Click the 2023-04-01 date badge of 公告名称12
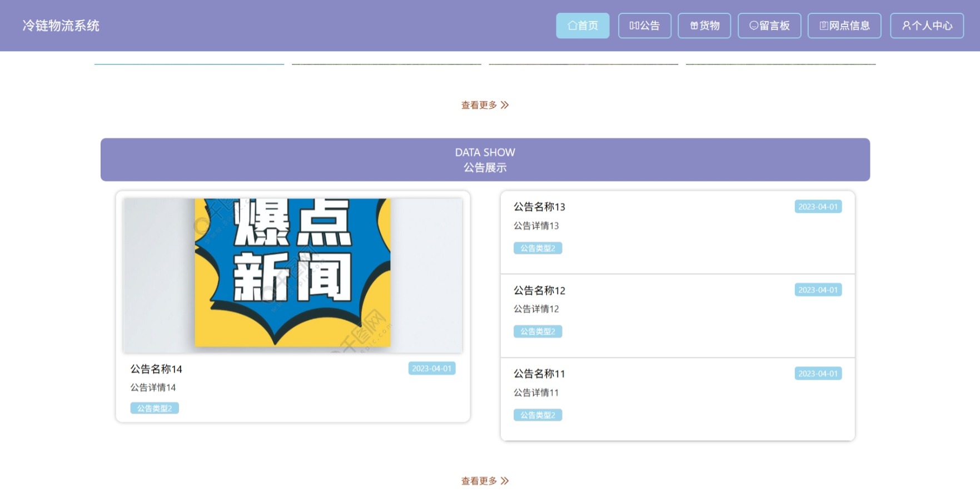The image size is (980, 502). coord(818,290)
